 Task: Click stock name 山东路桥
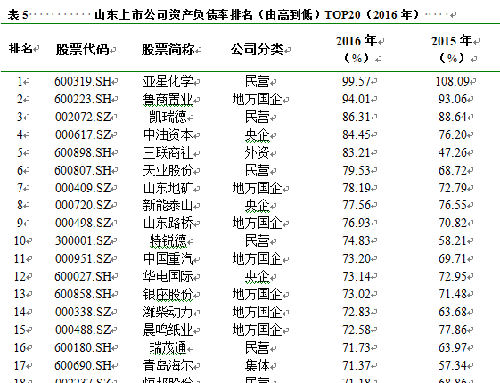point(168,223)
